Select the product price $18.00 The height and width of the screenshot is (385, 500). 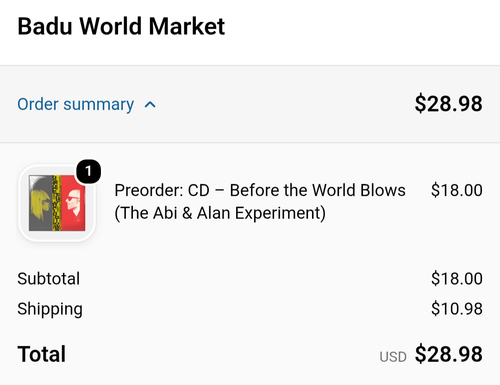pos(457,190)
